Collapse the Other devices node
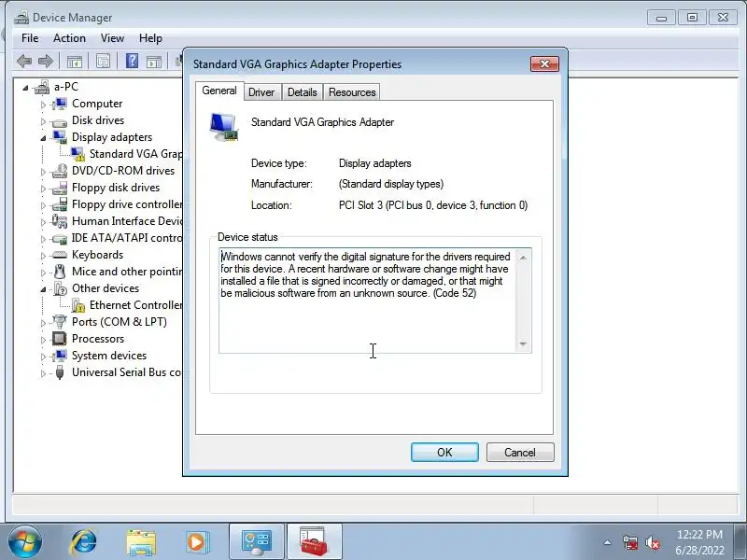Image resolution: width=747 pixels, height=560 pixels. click(43, 289)
